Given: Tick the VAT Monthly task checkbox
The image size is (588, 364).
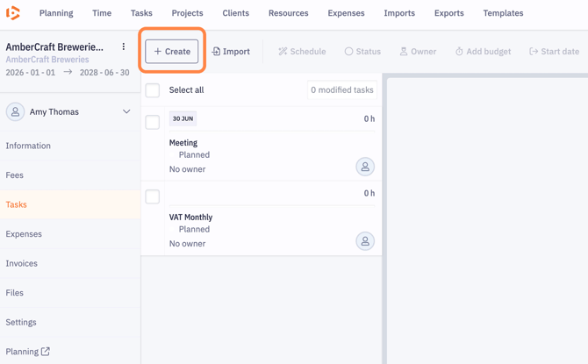Looking at the screenshot, I should point(153,196).
